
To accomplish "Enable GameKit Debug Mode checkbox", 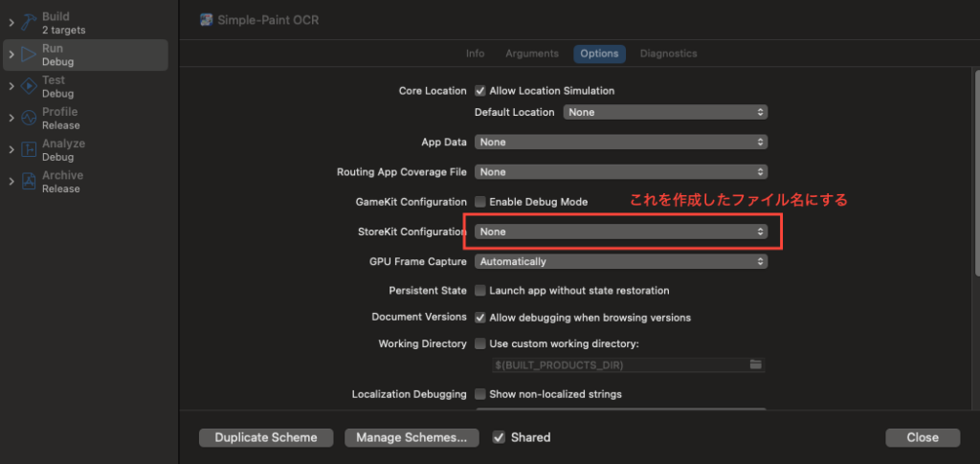I will click(480, 202).
